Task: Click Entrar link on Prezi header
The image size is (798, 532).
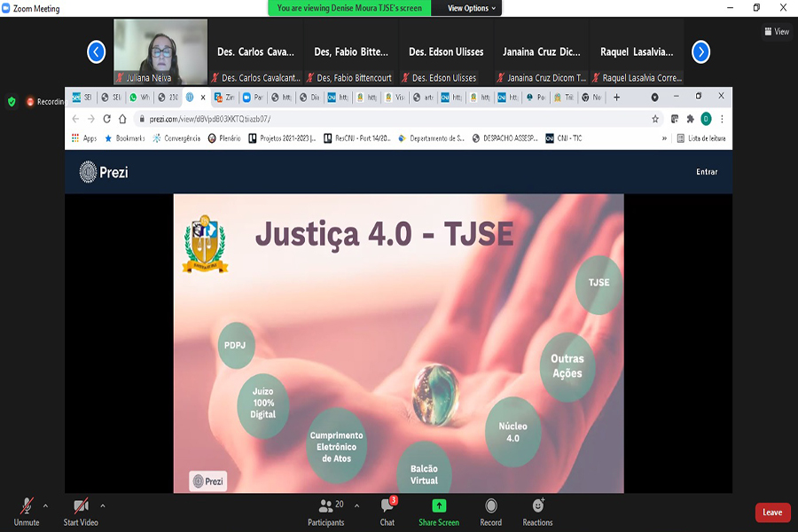Action: [x=707, y=172]
